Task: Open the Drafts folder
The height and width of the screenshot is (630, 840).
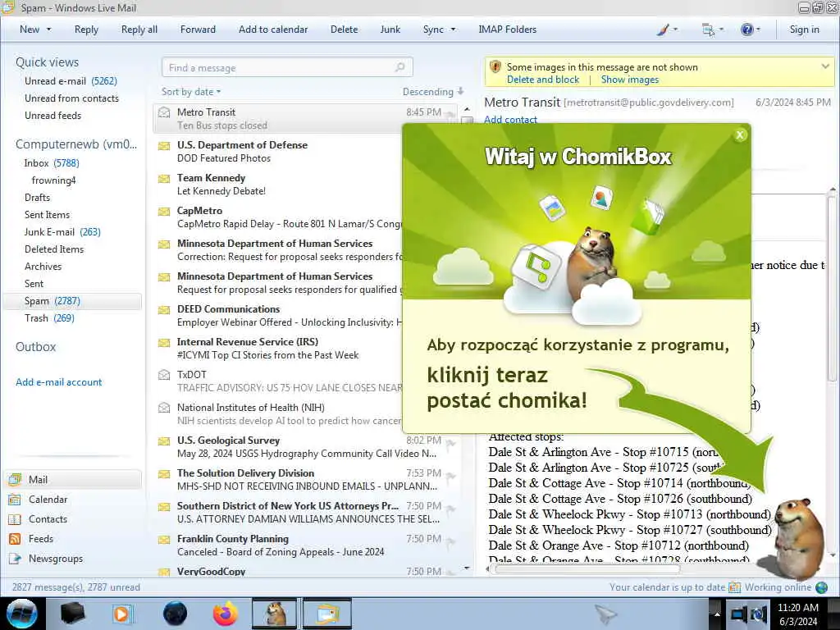Action: [37, 198]
